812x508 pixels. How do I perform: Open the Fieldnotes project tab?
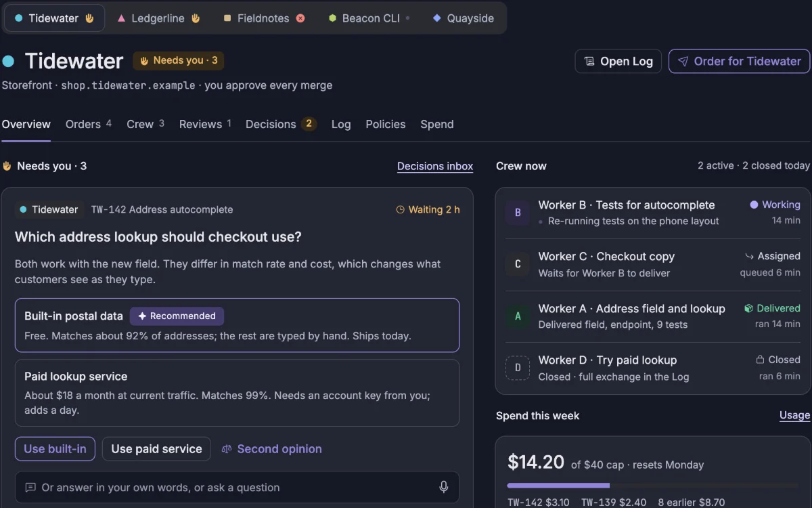[x=264, y=18]
